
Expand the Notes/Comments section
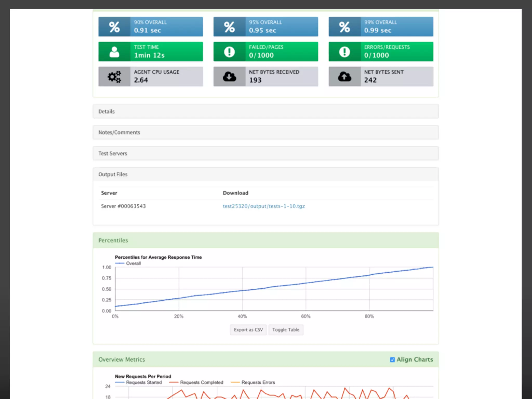point(119,132)
